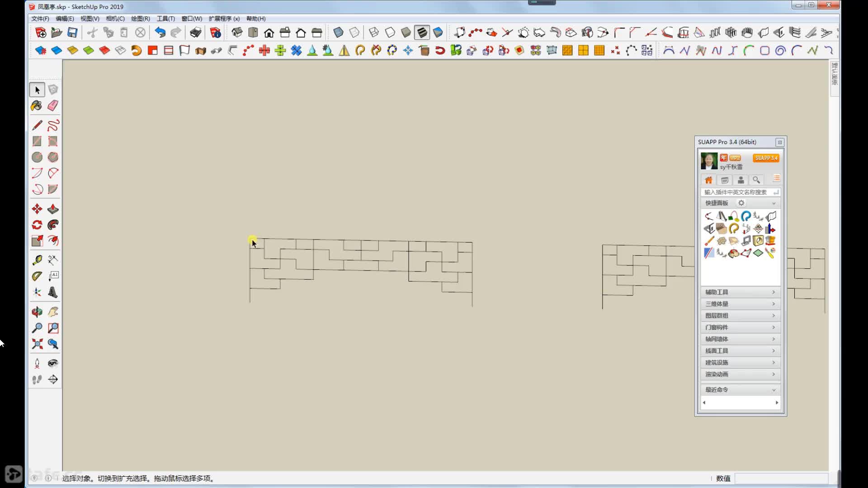
Task: Open a file with the folder icon
Action: coord(57,33)
